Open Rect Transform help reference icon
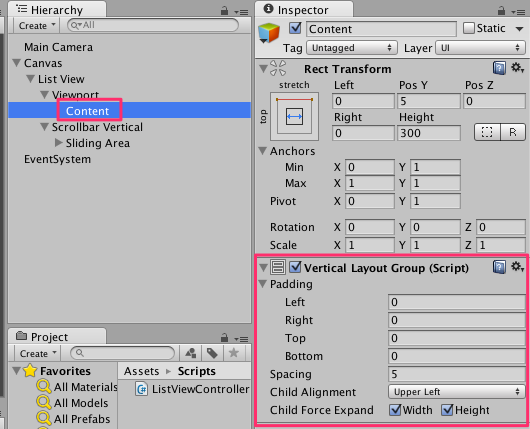530x429 pixels. tap(499, 68)
